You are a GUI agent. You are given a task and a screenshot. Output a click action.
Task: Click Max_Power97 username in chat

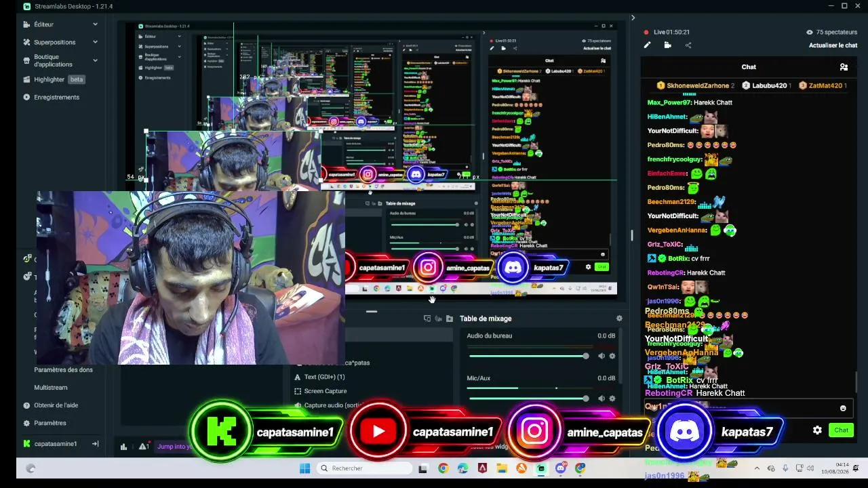[x=669, y=103]
